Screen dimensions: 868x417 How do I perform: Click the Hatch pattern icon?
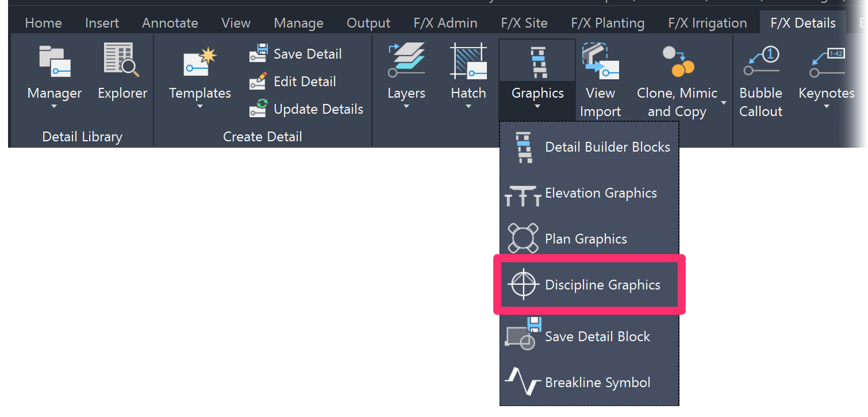[468, 60]
